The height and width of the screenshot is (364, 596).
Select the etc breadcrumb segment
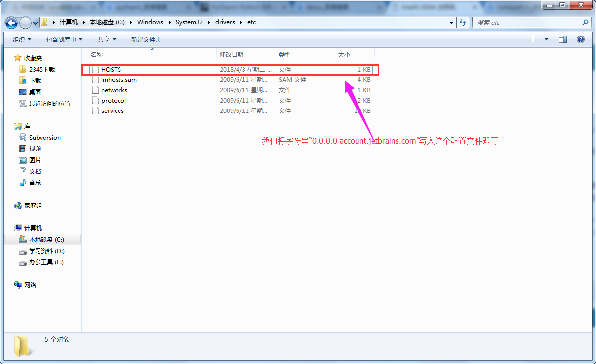pos(252,22)
